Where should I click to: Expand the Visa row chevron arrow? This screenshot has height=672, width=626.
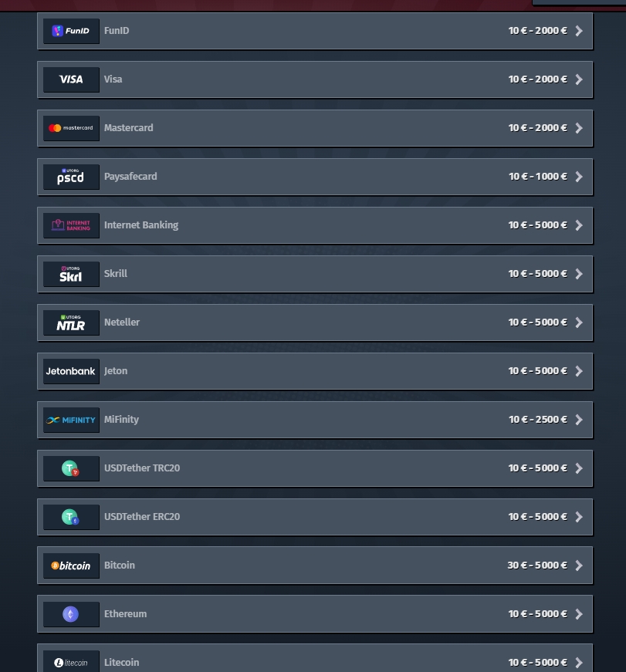(x=579, y=79)
